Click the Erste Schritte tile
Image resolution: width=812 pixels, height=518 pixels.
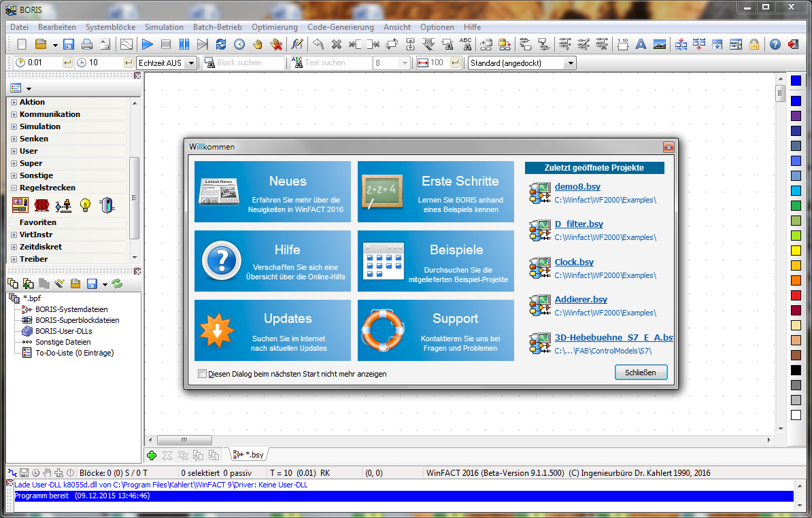435,192
